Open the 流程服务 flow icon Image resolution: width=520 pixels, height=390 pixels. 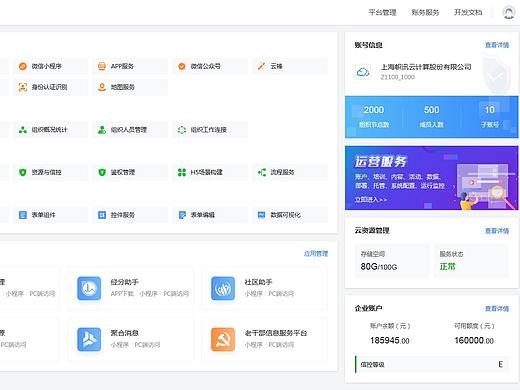tap(262, 172)
